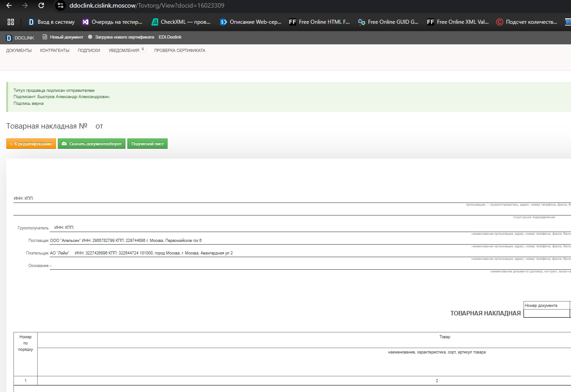The width and height of the screenshot is (571, 392).
Task: Click the 'Основание' label
Action: click(x=39, y=266)
